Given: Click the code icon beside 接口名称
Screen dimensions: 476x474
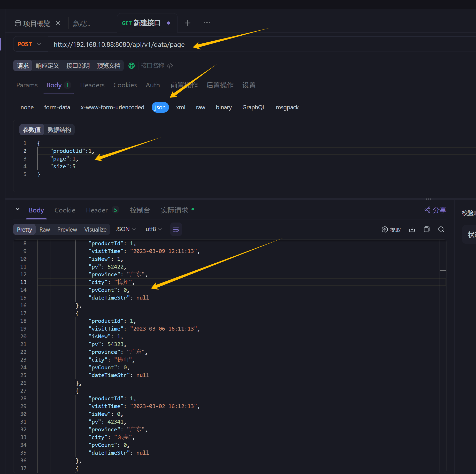Looking at the screenshot, I should tap(170, 66).
